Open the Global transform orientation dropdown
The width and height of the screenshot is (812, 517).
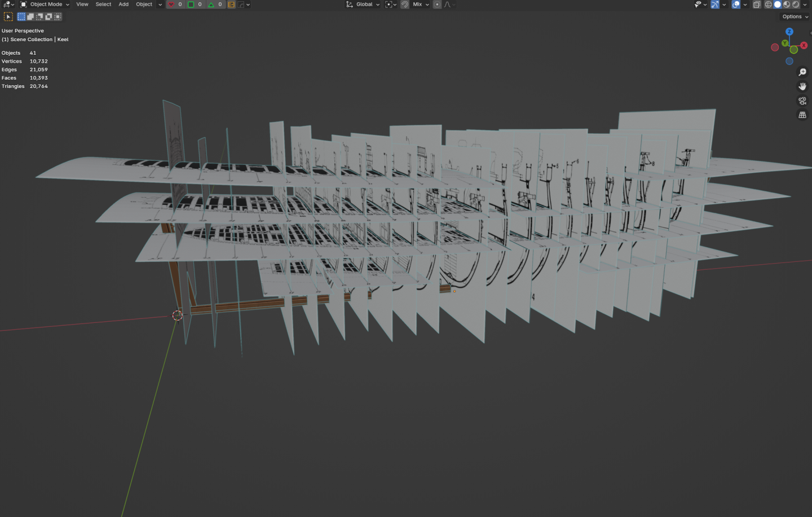tap(363, 4)
